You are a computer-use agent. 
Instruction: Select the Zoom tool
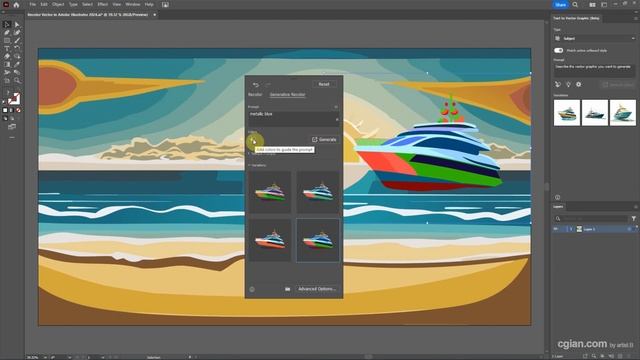(17, 80)
